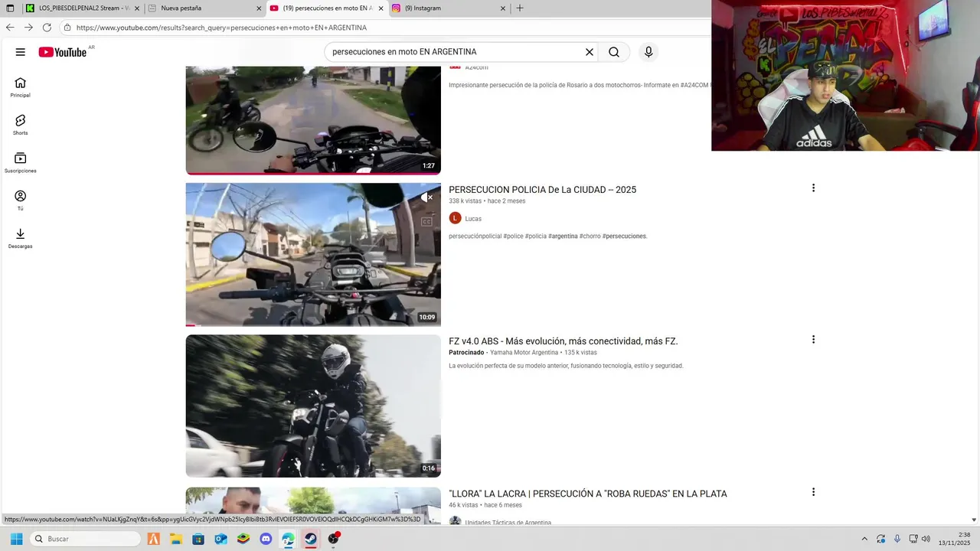The image size is (980, 551).
Task: Play the 0:16 Yamaha FZ thumbnail
Action: [313, 406]
